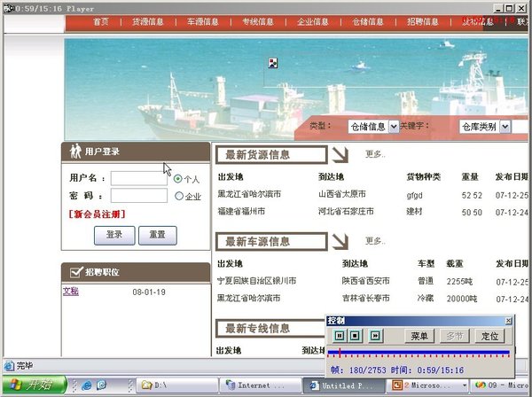Click the playback progress bar in 控制 panel

pos(419,353)
